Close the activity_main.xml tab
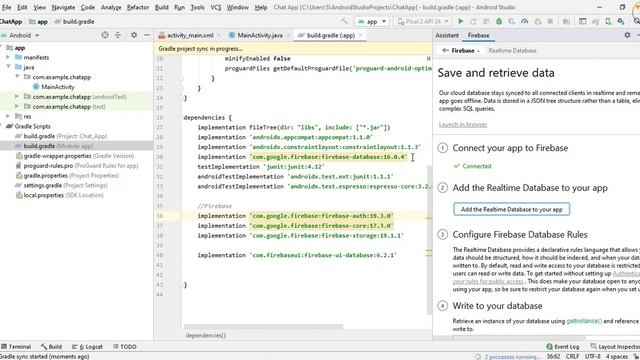Screen dimensions: 640x360 [219, 36]
